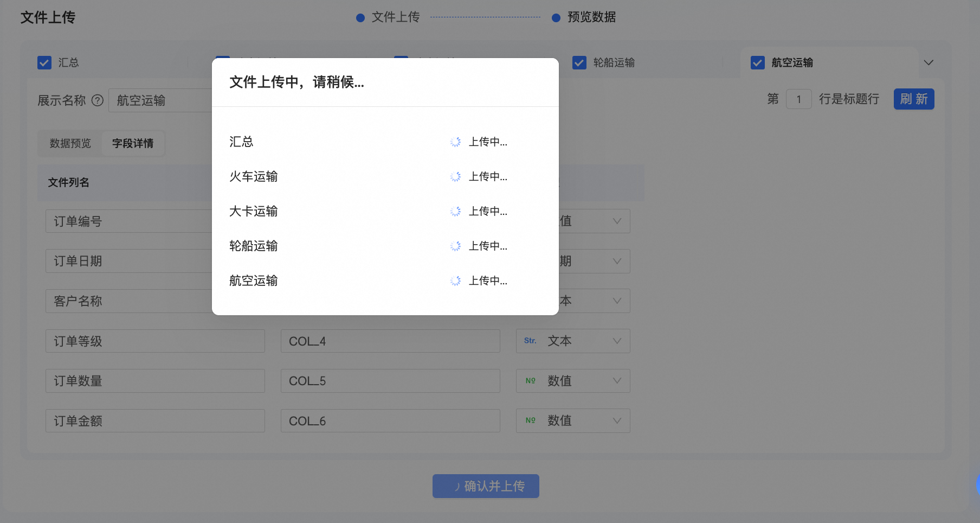The width and height of the screenshot is (980, 523).
Task: Click the 展示名称 input showing 航空运输
Action: coord(160,100)
